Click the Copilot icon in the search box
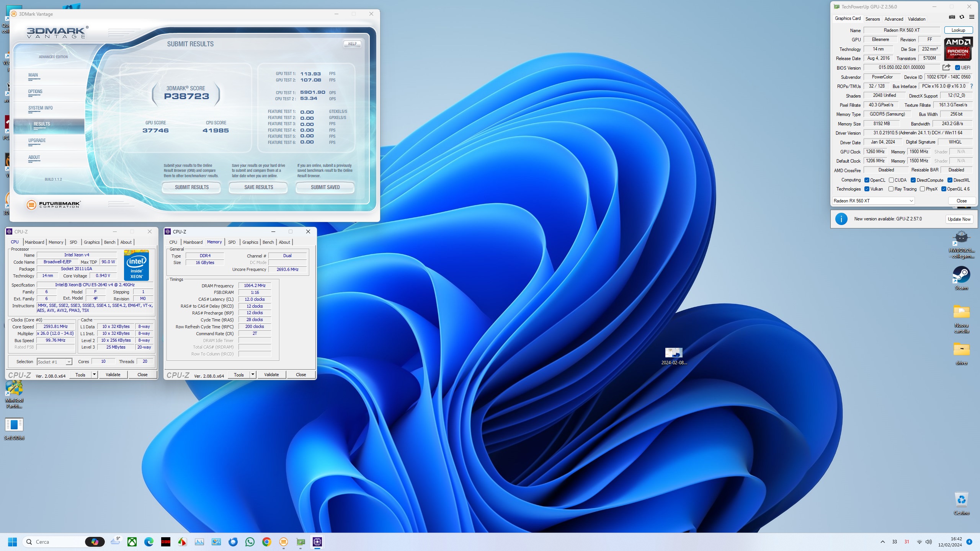Viewport: 980px width, 551px height. (95, 542)
